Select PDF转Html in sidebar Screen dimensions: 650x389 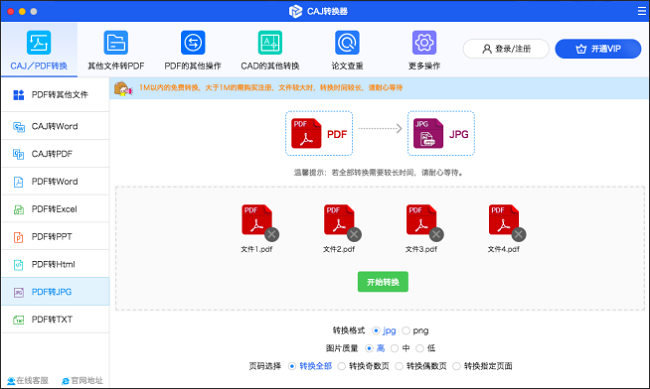point(55,264)
